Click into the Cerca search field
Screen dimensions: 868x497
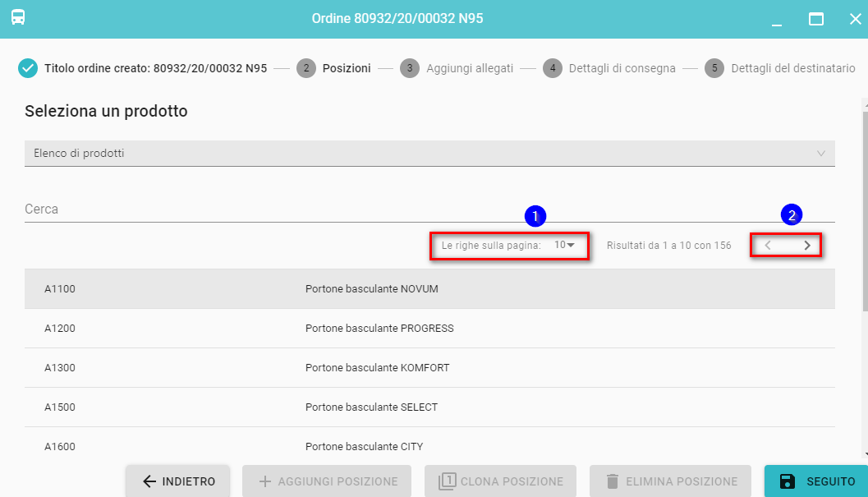point(429,209)
